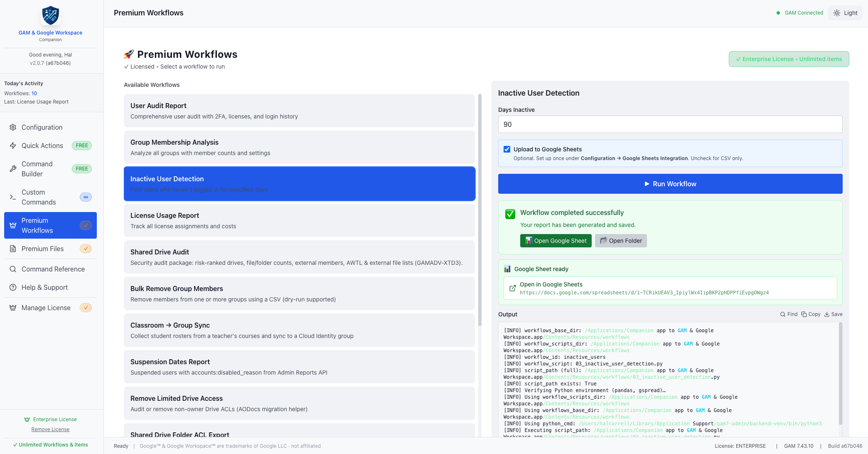868x454 pixels.
Task: Click the GAM shield logo at top
Action: (51, 16)
